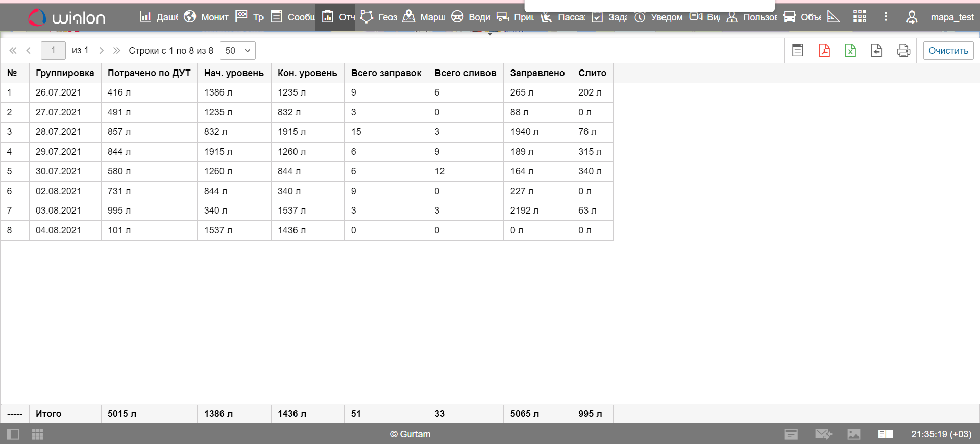This screenshot has width=980, height=444.
Task: Toggle the left panel layout in bottom bar
Action: pos(13,434)
